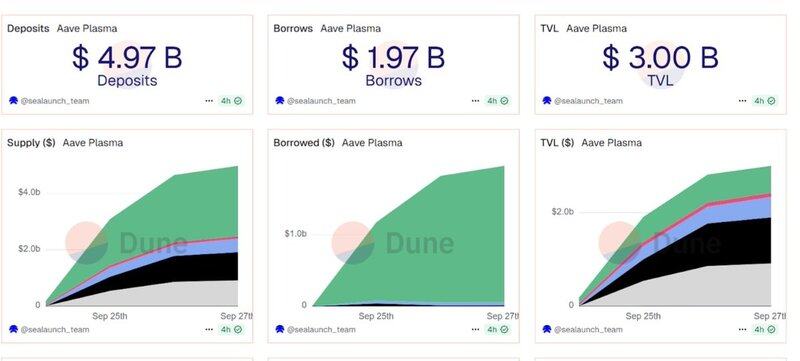Open the three-dot menu on Borrowed ($) chart
Image resolution: width=800 pixels, height=361 pixels.
(x=476, y=329)
